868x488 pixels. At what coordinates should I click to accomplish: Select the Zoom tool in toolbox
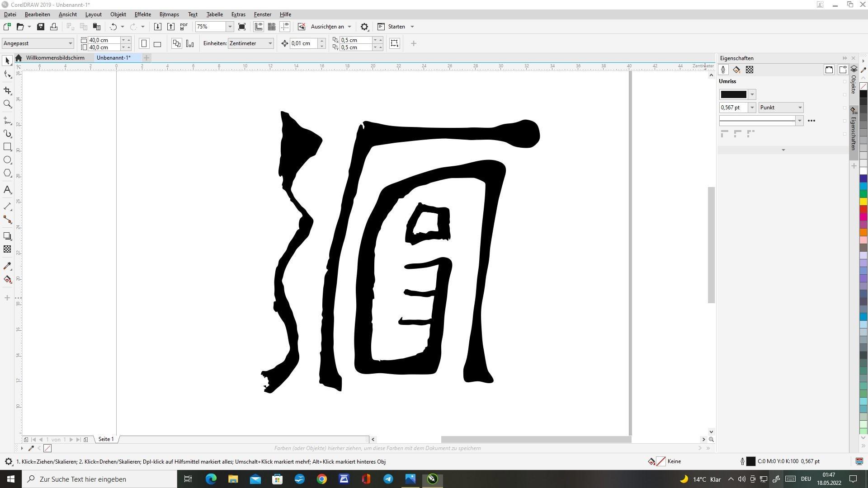click(x=7, y=104)
